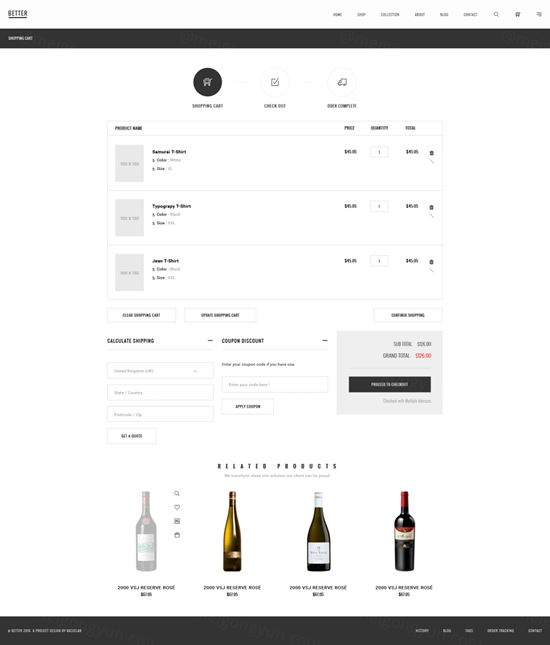Click Proceed to Checkout button
The height and width of the screenshot is (645, 550).
pyautogui.click(x=390, y=384)
